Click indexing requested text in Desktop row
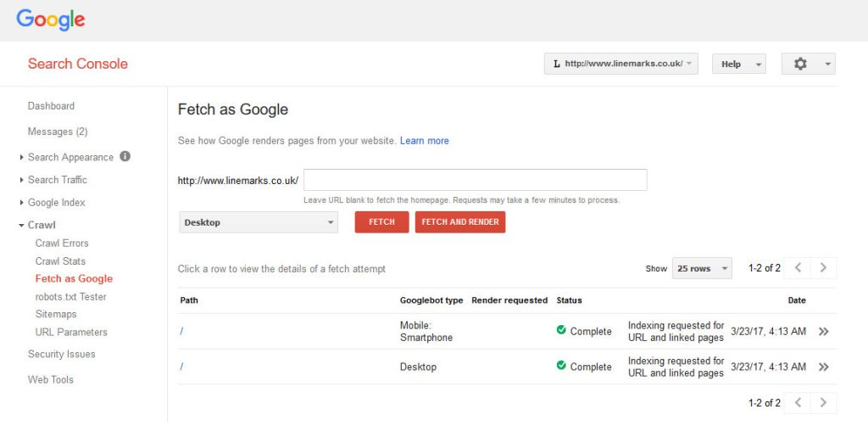Screen dimensions: 868x448 click(x=676, y=367)
